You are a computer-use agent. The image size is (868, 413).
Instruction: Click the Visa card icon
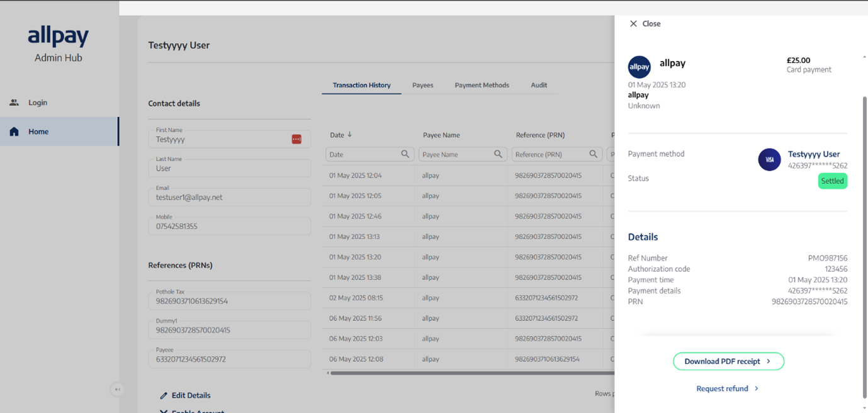(x=769, y=160)
